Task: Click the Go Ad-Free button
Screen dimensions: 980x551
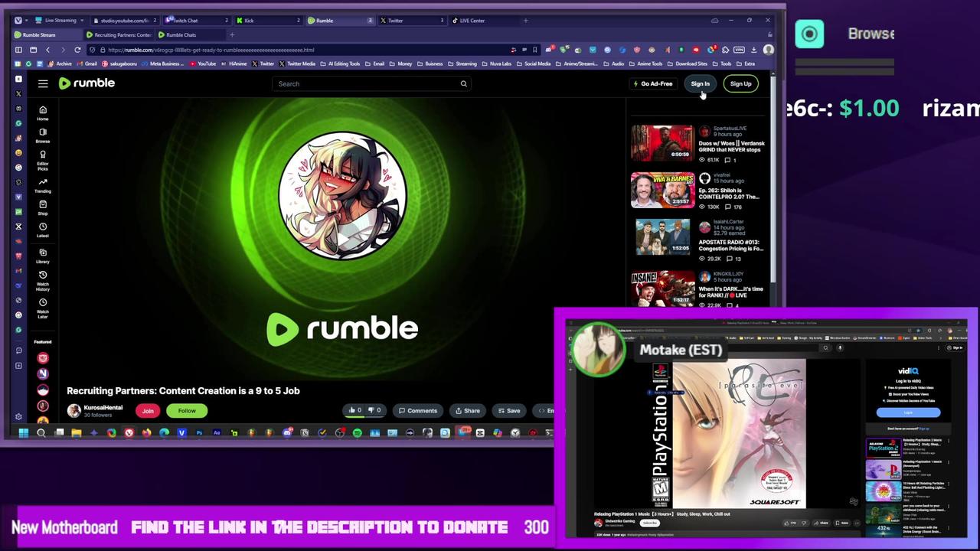Action: click(x=654, y=83)
